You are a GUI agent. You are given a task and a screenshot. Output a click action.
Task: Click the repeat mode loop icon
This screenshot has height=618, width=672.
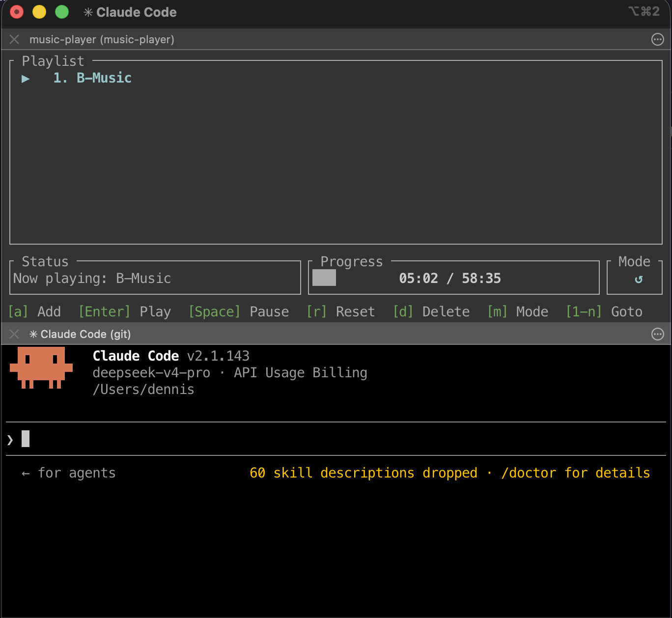point(639,279)
